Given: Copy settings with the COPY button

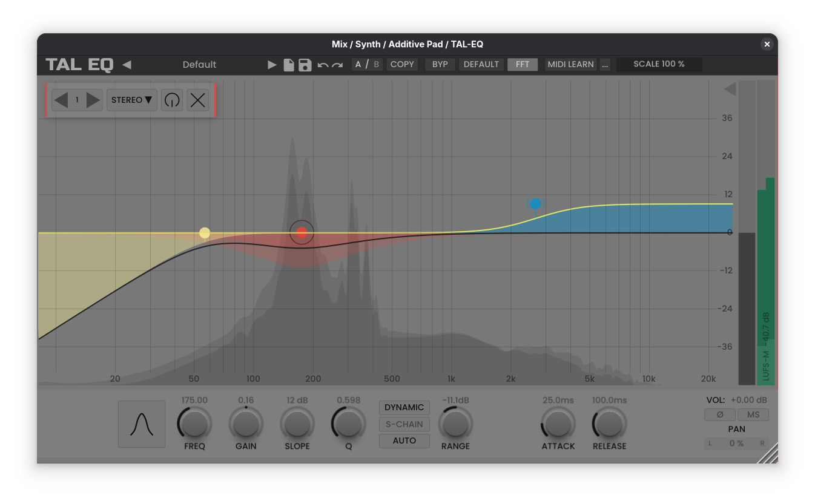Looking at the screenshot, I should (x=402, y=64).
